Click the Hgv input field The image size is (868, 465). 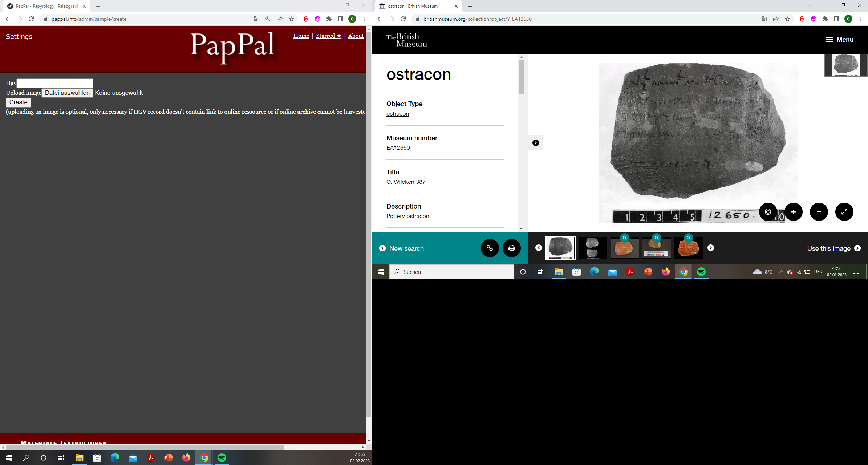point(55,83)
